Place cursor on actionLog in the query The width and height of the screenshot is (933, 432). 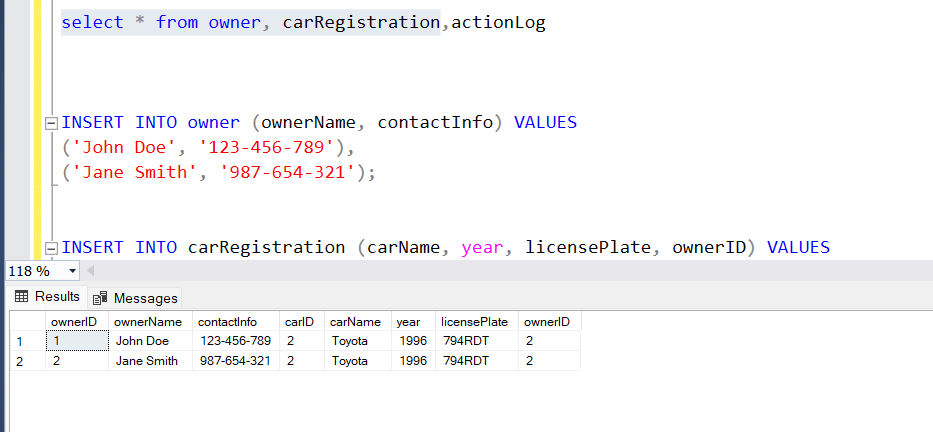click(x=498, y=23)
